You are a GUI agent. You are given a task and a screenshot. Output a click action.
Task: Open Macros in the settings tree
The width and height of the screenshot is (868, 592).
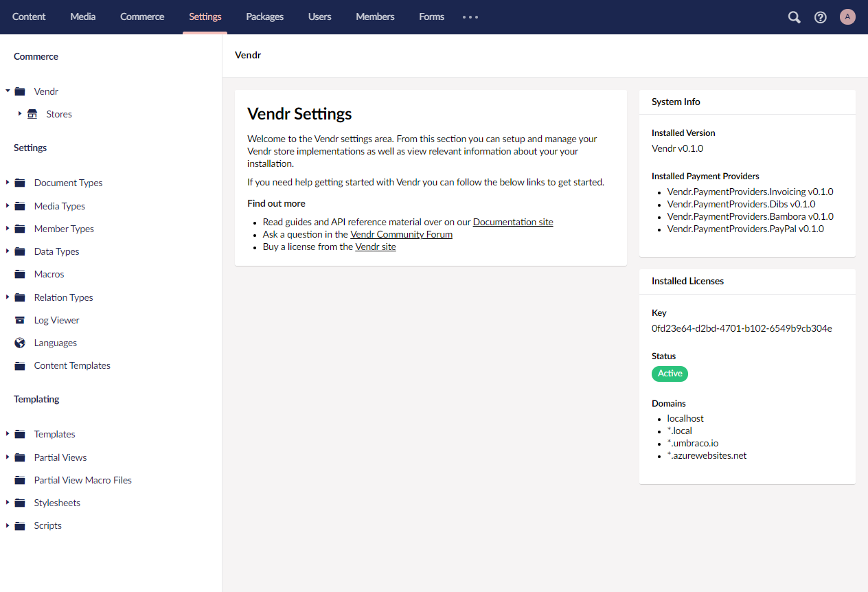click(49, 274)
